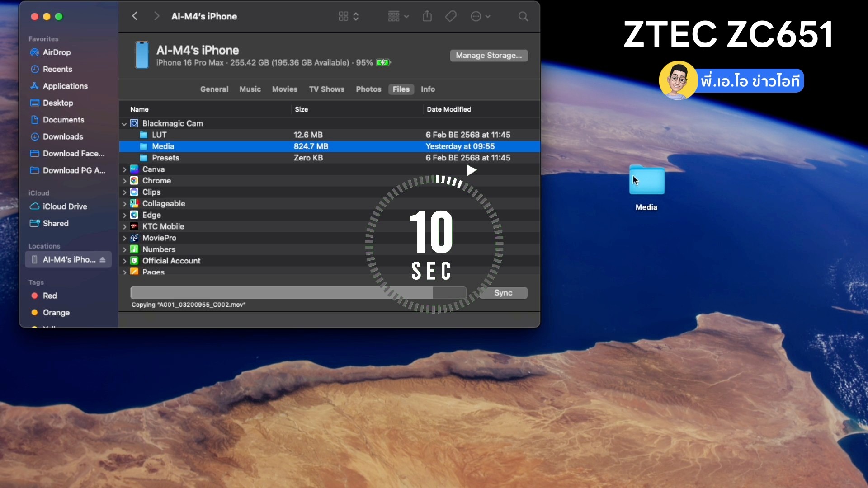Open the More actions ellipsis menu
The height and width of the screenshot is (488, 868).
[480, 16]
